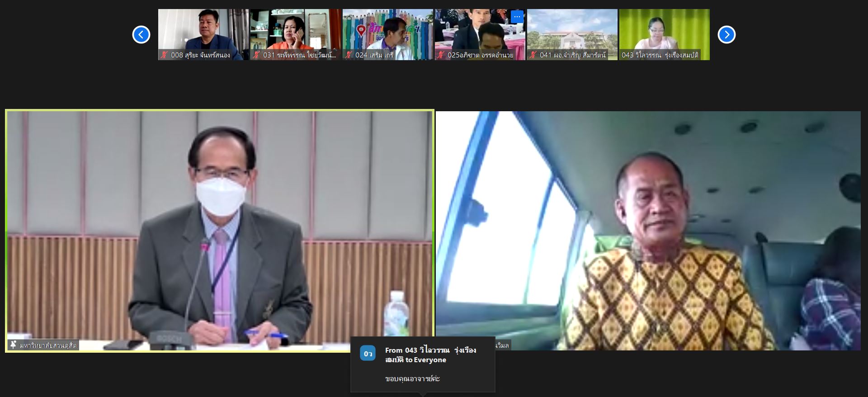Select the right video of man in yellow batik shirt
The height and width of the screenshot is (397, 868).
pos(648,231)
